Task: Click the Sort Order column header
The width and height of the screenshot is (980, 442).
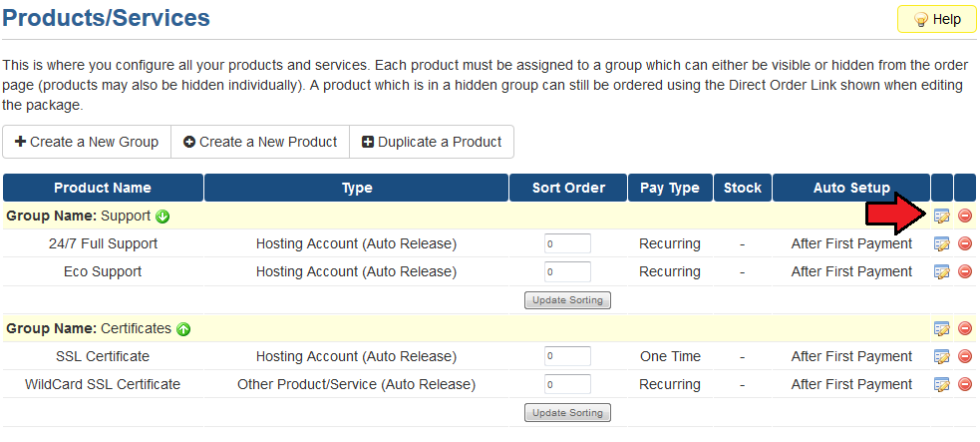Action: pos(568,188)
